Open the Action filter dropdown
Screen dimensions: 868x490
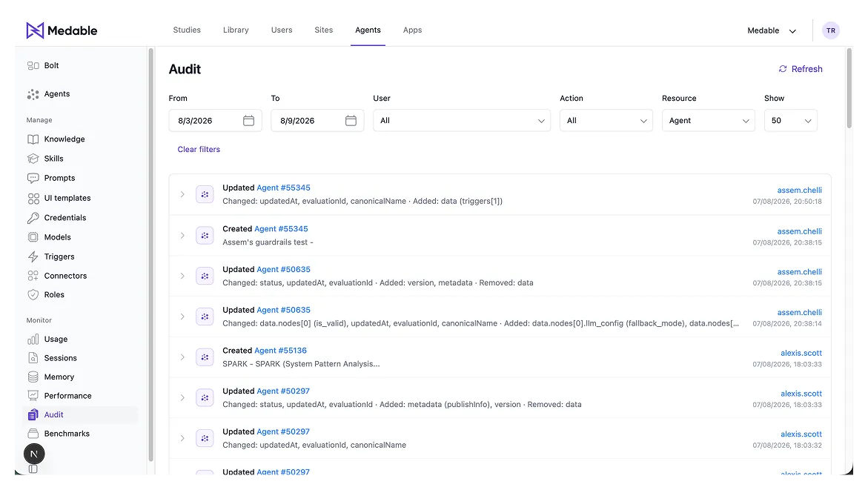(x=606, y=121)
